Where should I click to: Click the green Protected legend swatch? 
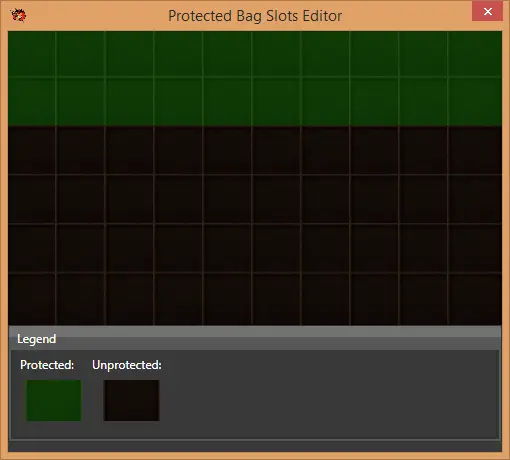point(54,400)
